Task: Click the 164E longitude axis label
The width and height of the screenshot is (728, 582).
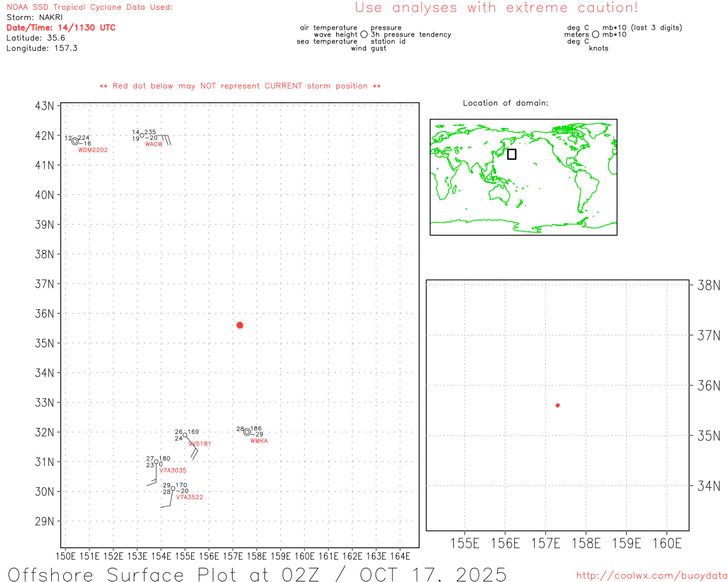Action: coord(400,556)
